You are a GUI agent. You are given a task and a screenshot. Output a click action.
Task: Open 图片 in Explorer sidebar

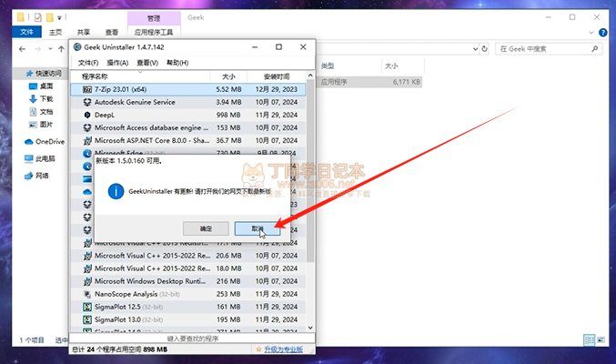41,125
